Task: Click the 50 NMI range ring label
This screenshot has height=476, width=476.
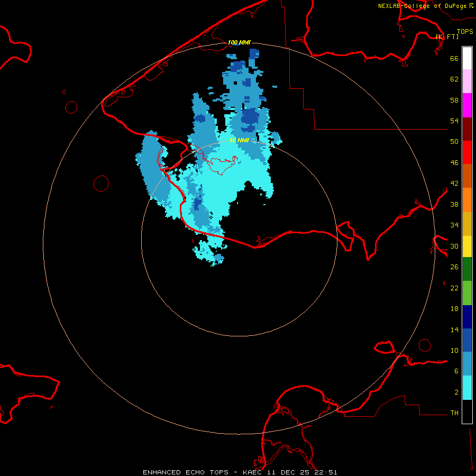Action: click(x=239, y=140)
